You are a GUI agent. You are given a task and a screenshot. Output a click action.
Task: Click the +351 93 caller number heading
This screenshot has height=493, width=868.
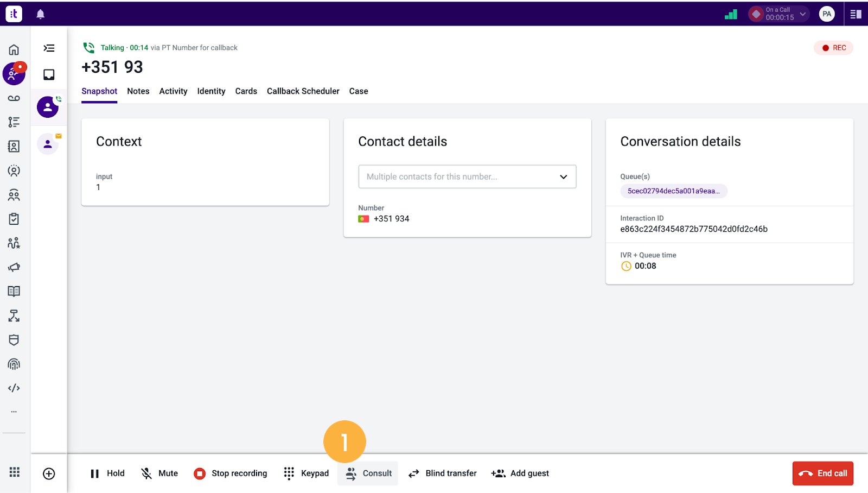pos(112,67)
